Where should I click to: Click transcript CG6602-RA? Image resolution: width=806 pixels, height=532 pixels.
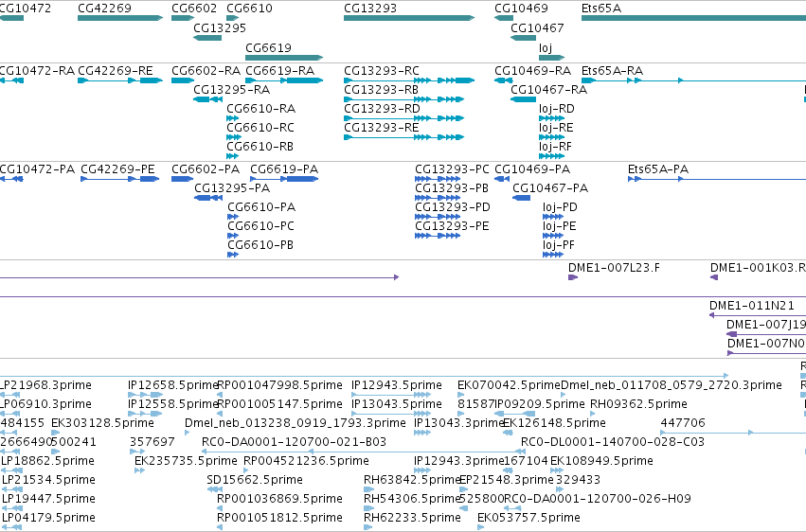(x=206, y=70)
